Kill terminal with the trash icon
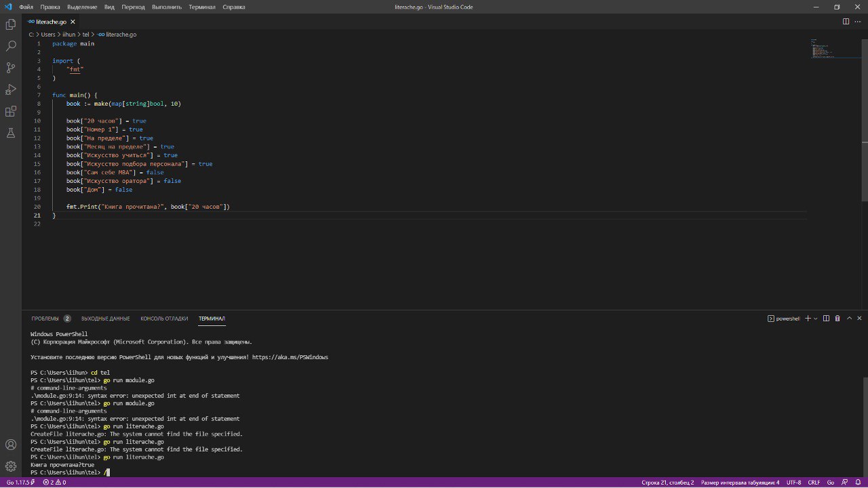The width and height of the screenshot is (868, 488). [x=837, y=319]
